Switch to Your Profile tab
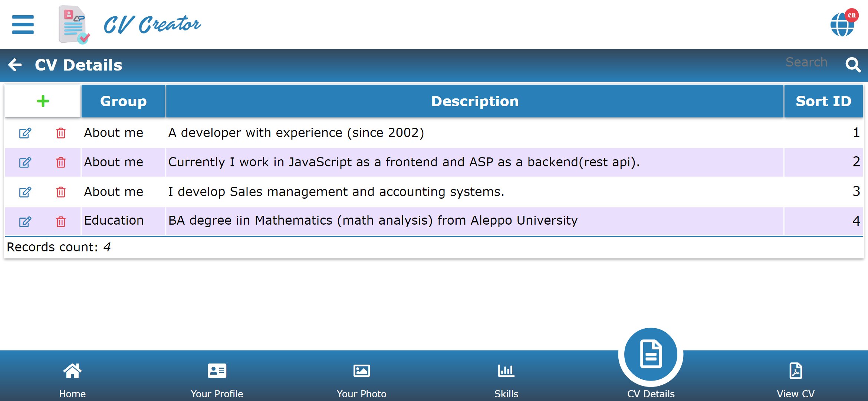 point(217,379)
